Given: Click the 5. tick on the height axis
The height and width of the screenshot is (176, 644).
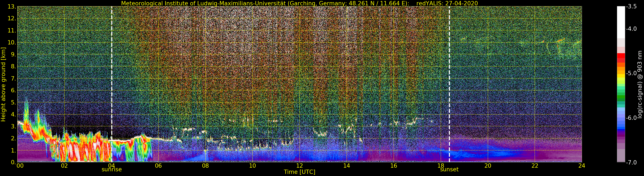Looking at the screenshot, I should (x=13, y=102).
